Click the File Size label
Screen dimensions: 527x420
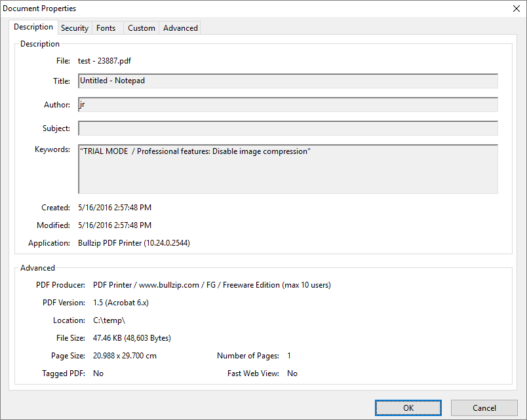(x=71, y=338)
